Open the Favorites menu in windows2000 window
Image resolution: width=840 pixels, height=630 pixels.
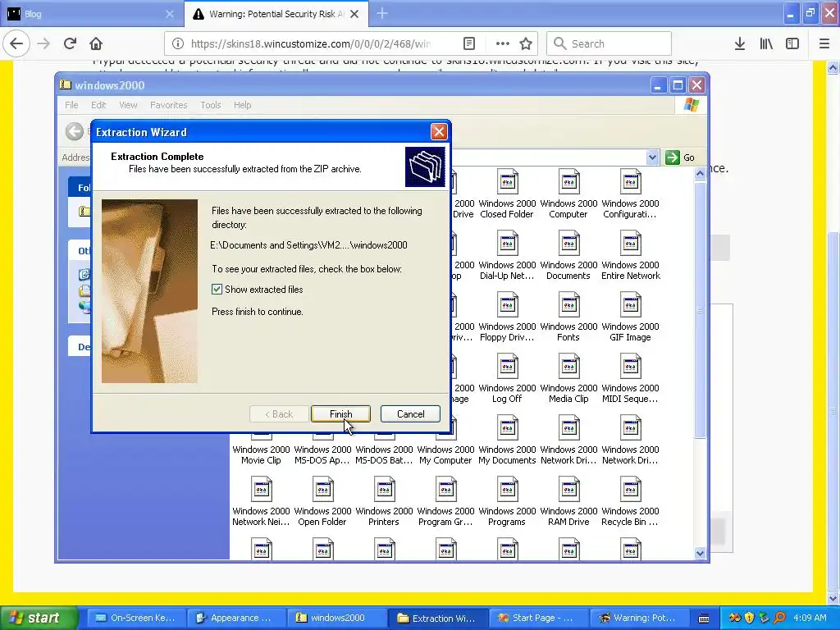coord(169,105)
